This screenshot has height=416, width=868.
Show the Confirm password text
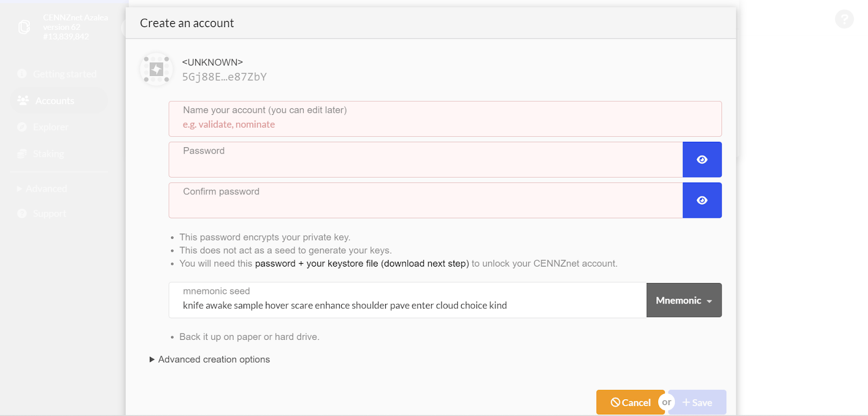coord(702,200)
